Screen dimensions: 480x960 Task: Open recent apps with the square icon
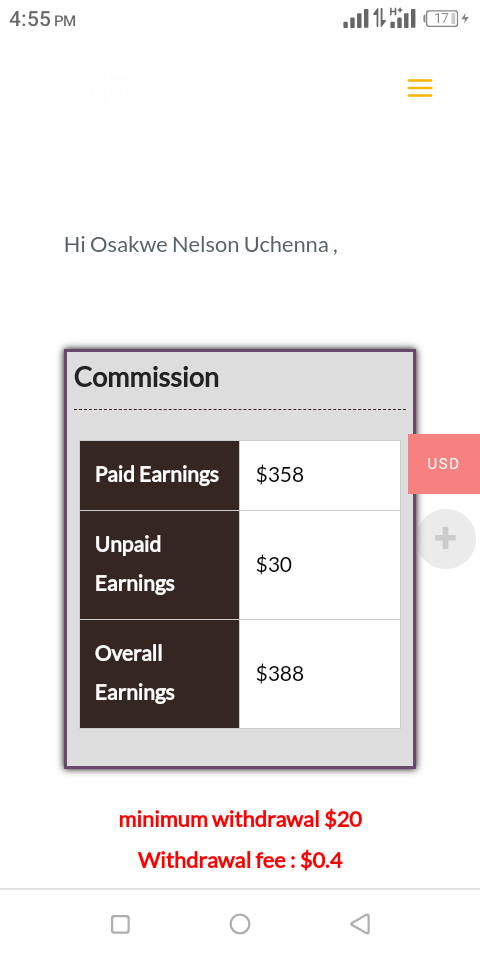point(120,923)
